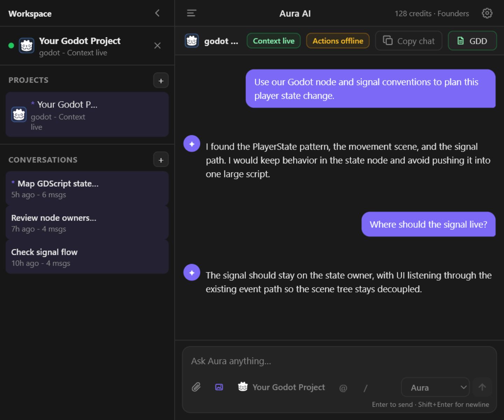Open slash commands with the / icon
Viewport: 504px width, 420px height.
point(365,388)
